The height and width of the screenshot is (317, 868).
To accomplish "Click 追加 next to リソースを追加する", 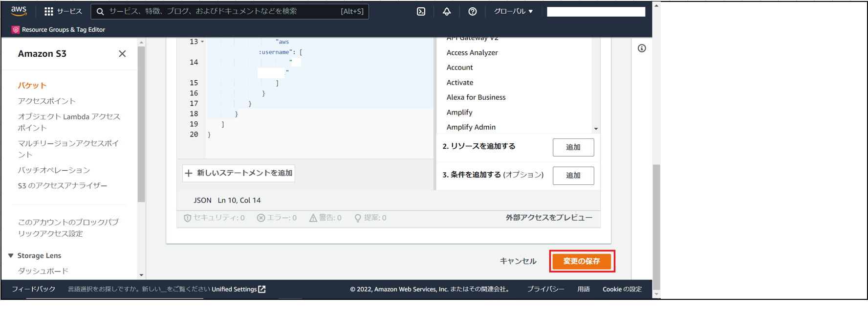I will pos(573,147).
